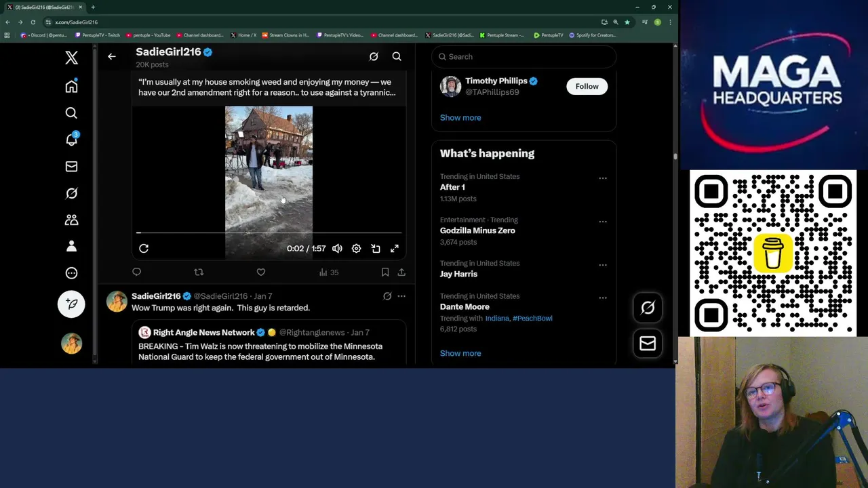Open PentupleTV - Twitch bookmark
The width and height of the screenshot is (868, 488).
tap(98, 35)
